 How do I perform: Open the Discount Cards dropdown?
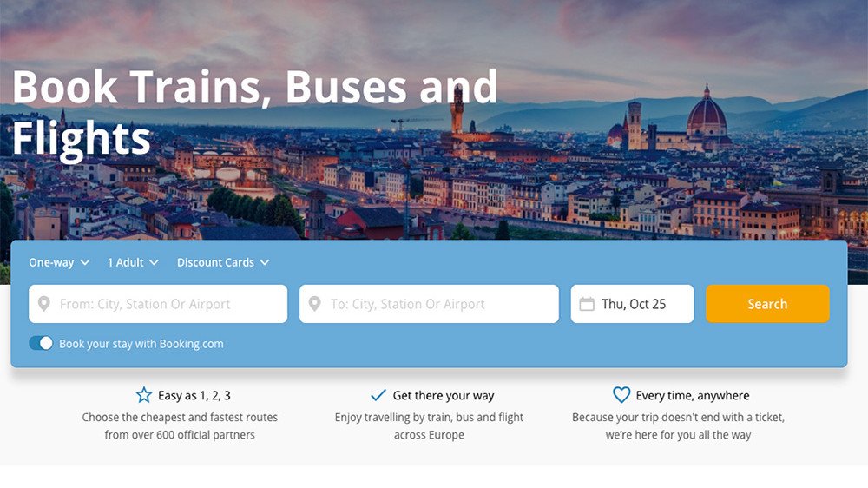coord(222,262)
